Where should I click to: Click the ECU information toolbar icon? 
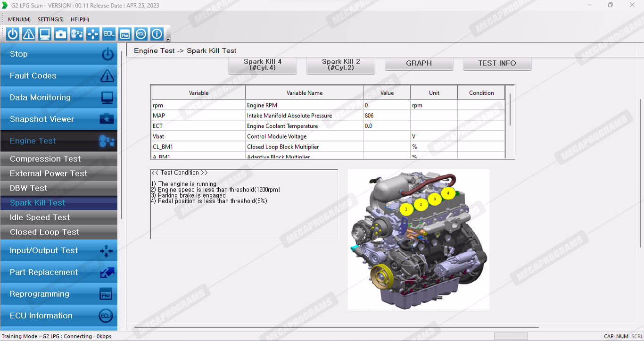tap(141, 34)
